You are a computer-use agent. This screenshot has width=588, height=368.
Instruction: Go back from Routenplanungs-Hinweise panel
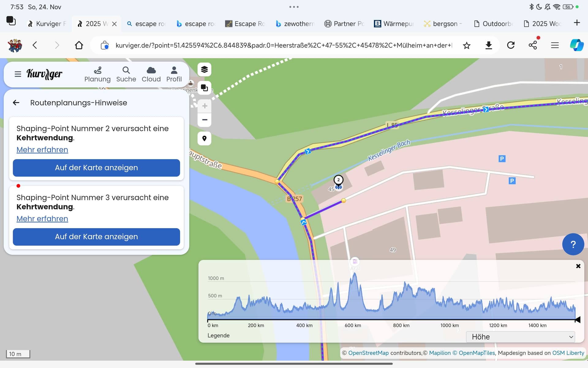(x=16, y=103)
